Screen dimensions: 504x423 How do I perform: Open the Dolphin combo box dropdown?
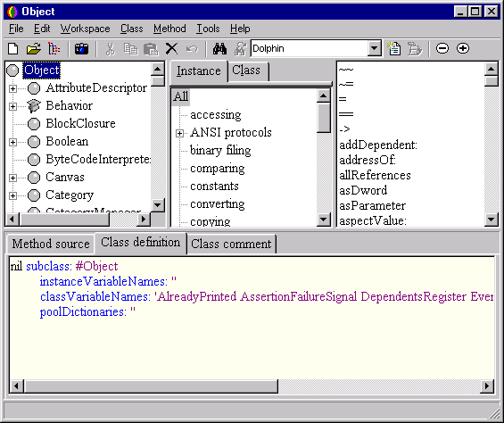pyautogui.click(x=374, y=48)
